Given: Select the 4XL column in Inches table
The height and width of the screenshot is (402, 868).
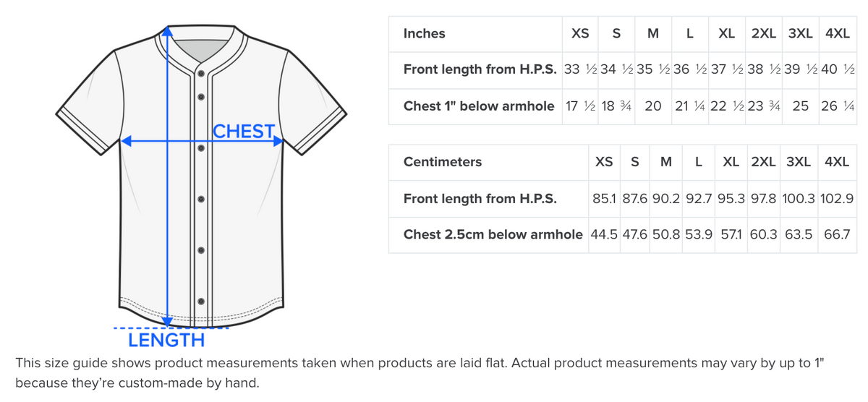Looking at the screenshot, I should [x=837, y=33].
